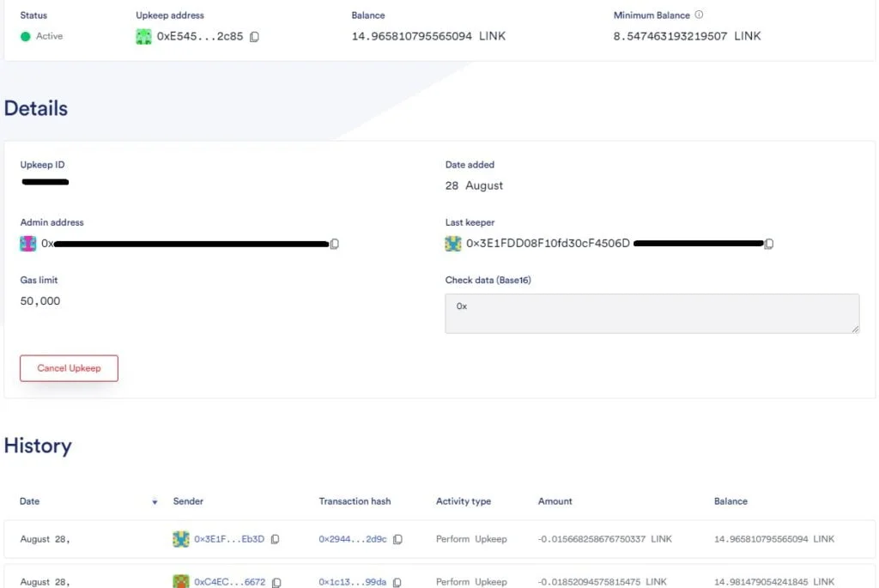Select minimum balance 8.547463193219507 LINK
This screenshot has width=879, height=588.
[x=688, y=36]
